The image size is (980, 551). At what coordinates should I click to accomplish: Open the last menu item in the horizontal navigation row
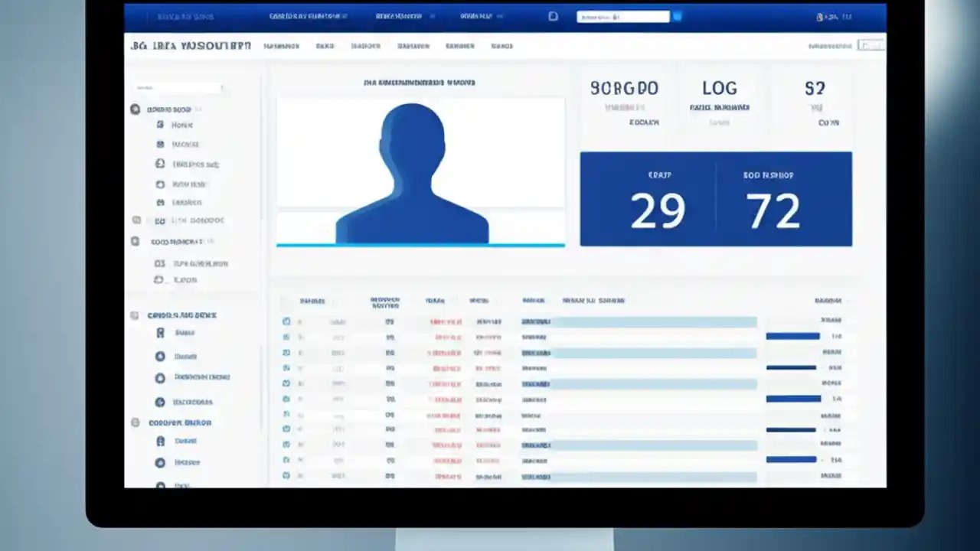click(x=501, y=46)
